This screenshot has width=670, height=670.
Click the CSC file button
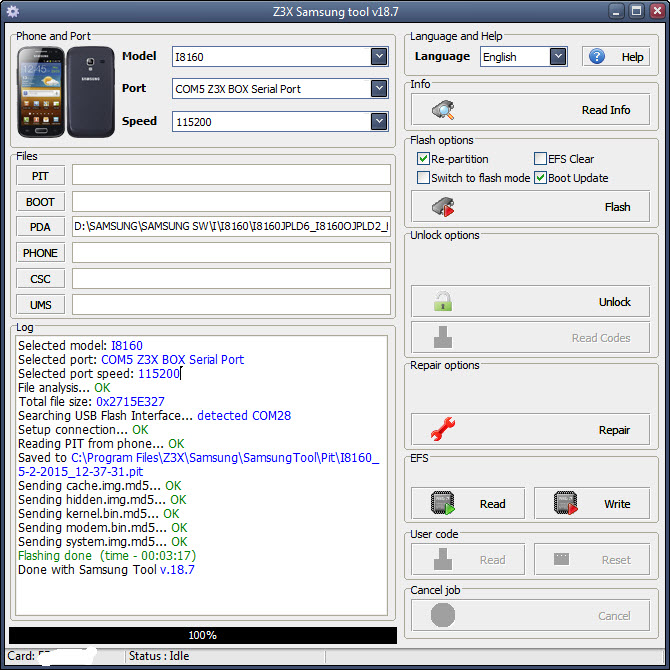(41, 279)
